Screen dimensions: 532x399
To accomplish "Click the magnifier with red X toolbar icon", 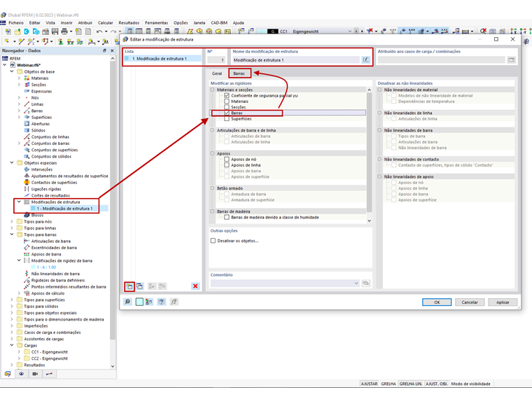I will pos(483,31).
